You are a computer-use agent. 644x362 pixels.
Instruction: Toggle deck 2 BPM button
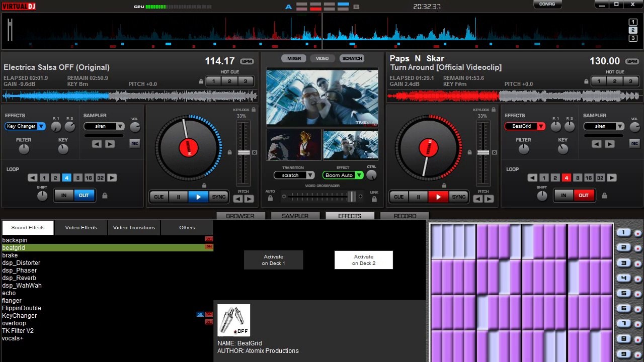632,61
